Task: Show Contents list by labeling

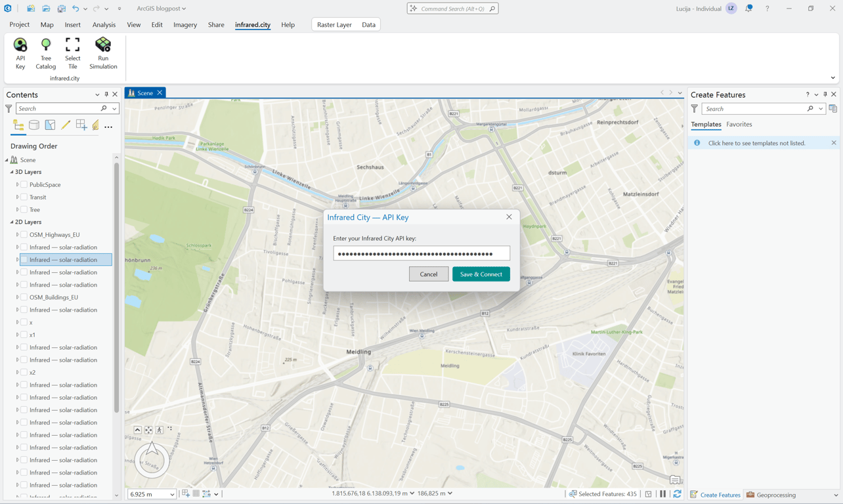Action: pos(96,125)
